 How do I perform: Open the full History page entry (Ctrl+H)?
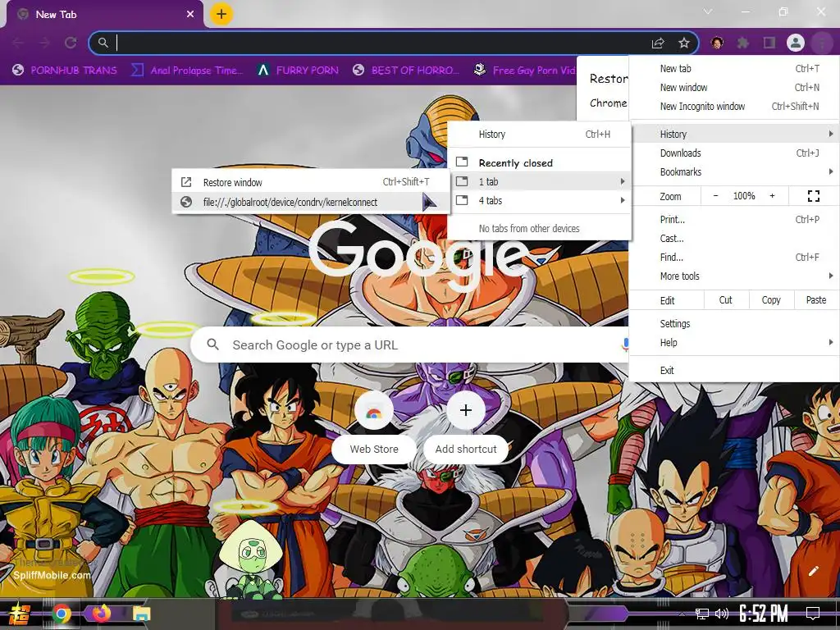pos(539,134)
